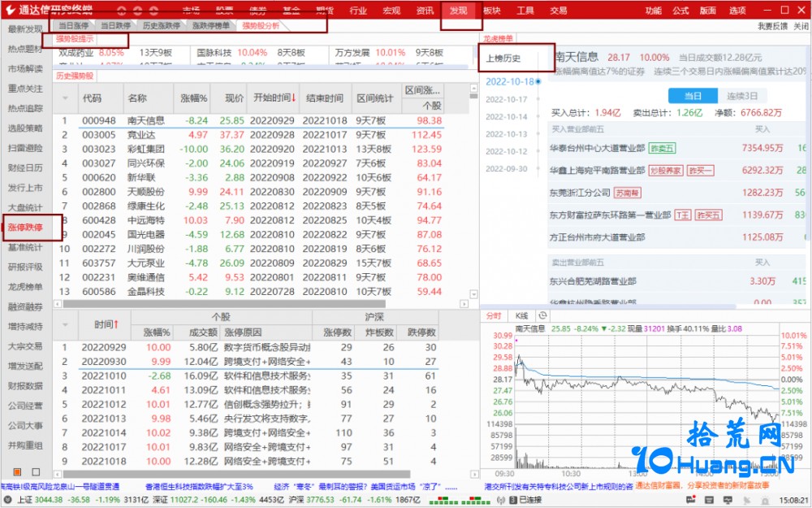Switch to the 涨跌停榜单 tab
The width and height of the screenshot is (812, 508).
click(211, 25)
